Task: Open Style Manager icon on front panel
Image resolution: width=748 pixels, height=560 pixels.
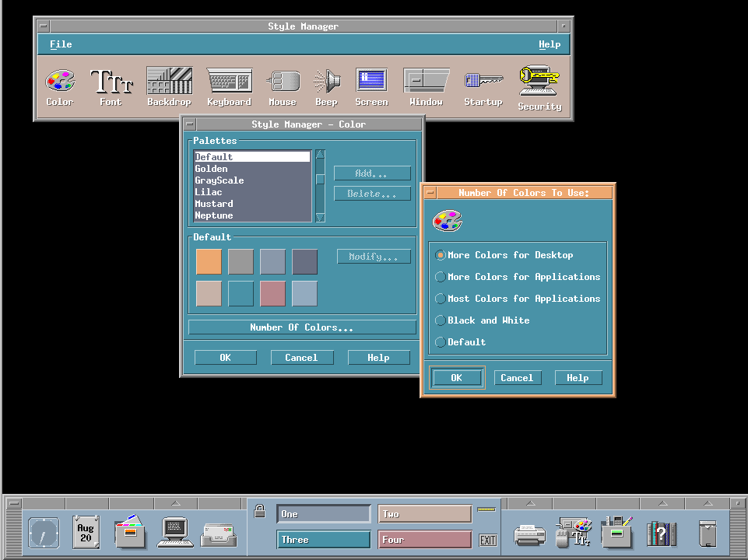Action: point(574,532)
